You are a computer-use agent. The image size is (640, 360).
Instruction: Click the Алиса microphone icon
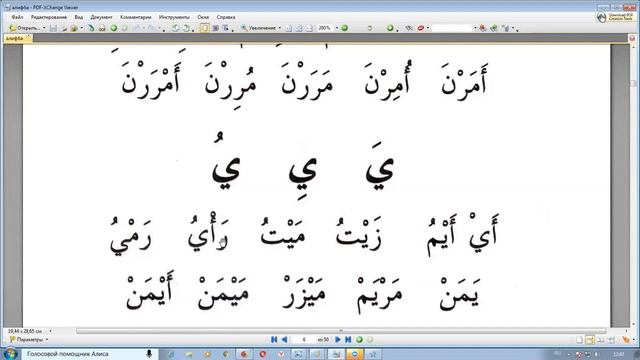click(149, 354)
